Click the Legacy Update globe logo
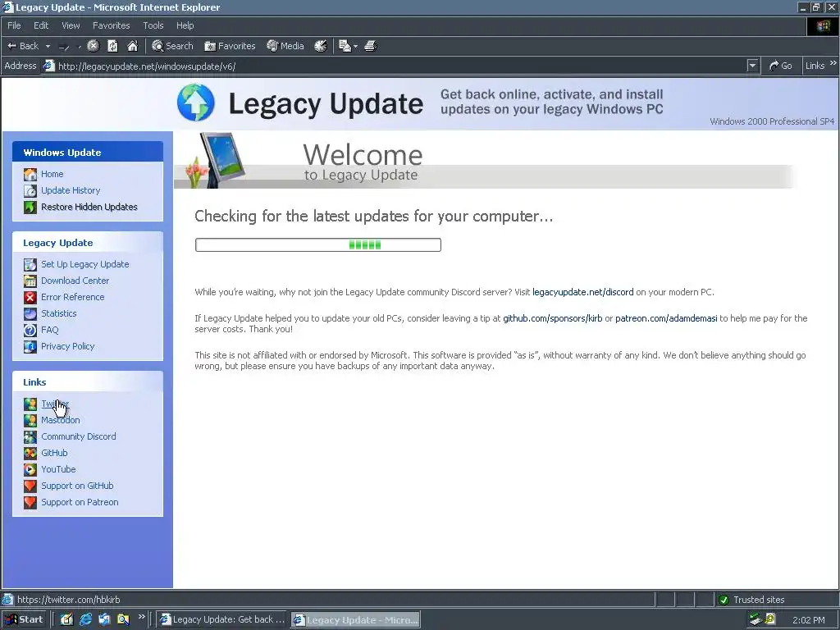Viewport: 840px width, 630px height. (x=195, y=103)
